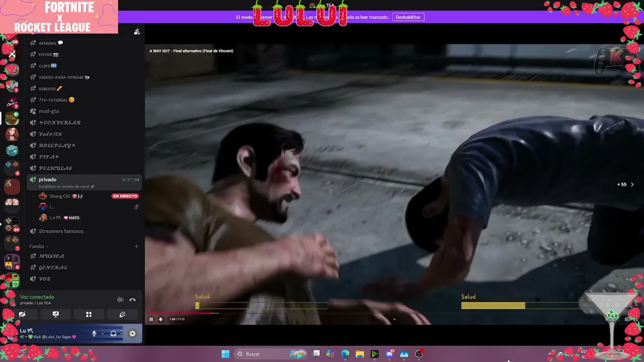Open the Windows Start menu
Viewport: 644px width, 362px height.
click(225, 354)
